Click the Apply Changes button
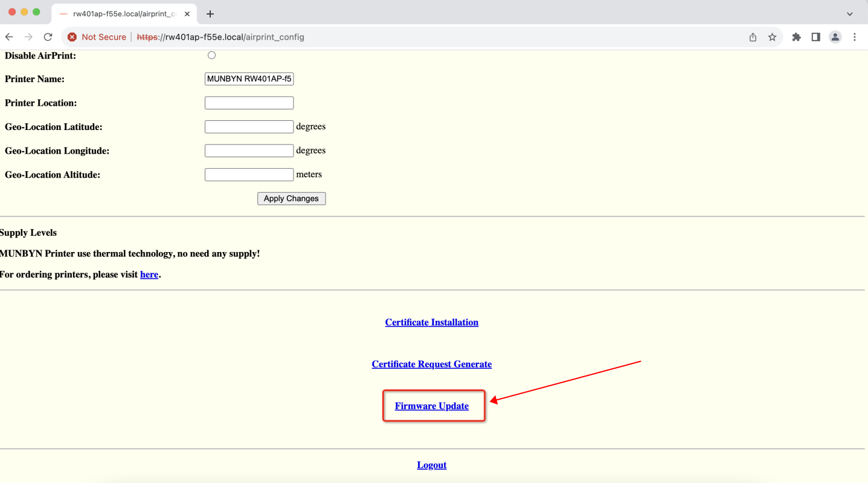Image resolution: width=868 pixels, height=483 pixels. (x=291, y=198)
